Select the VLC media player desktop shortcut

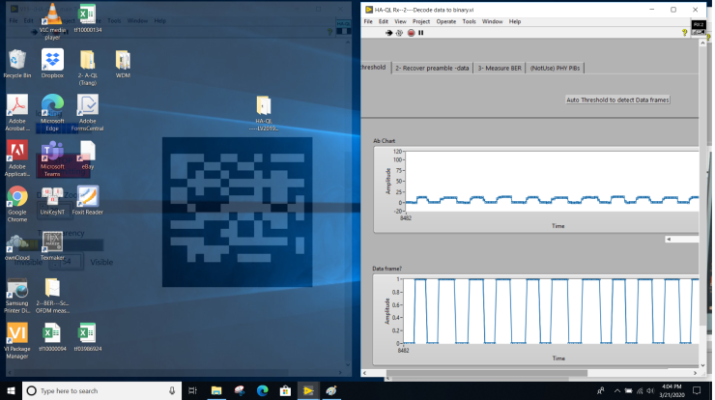(x=52, y=21)
